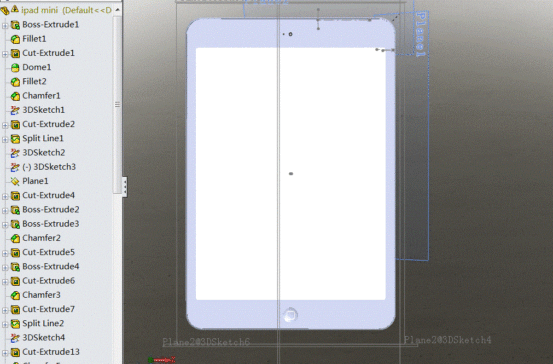Click the Plane1 icon in tree
Image resolution: width=553 pixels, height=364 pixels.
click(x=15, y=181)
